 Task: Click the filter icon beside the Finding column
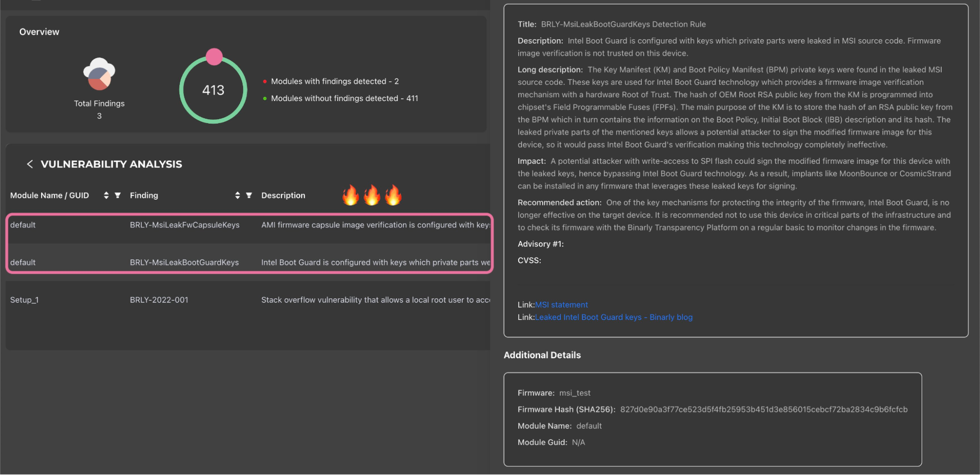point(249,195)
